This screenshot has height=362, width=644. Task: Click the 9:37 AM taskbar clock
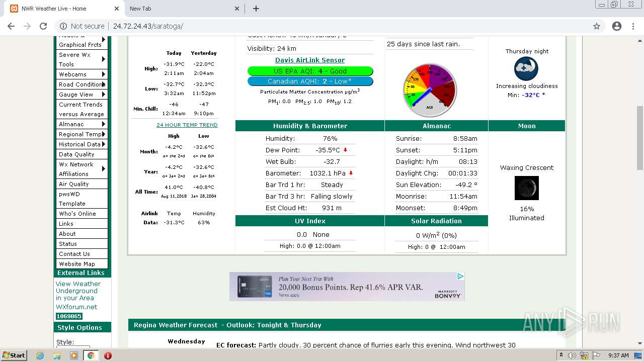click(618, 355)
